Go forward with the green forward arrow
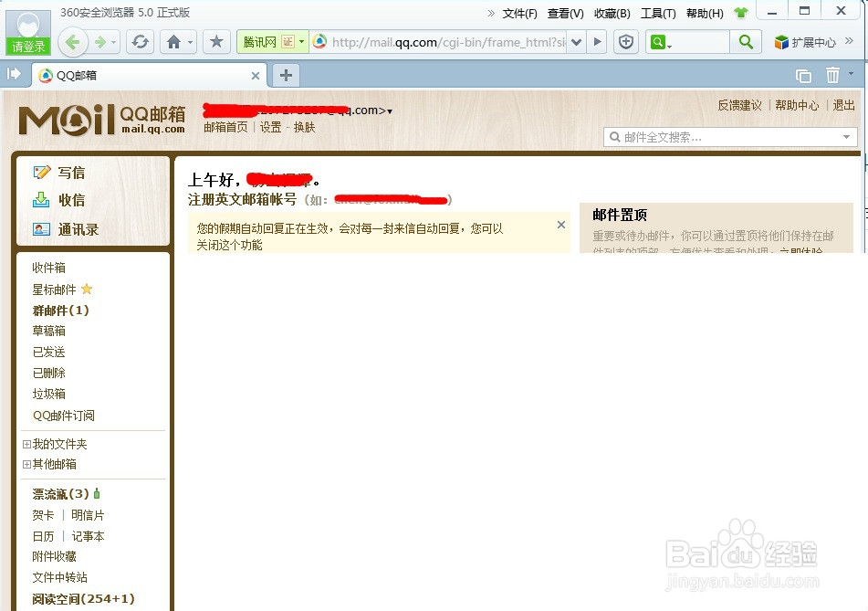The height and width of the screenshot is (611, 868). (100, 42)
